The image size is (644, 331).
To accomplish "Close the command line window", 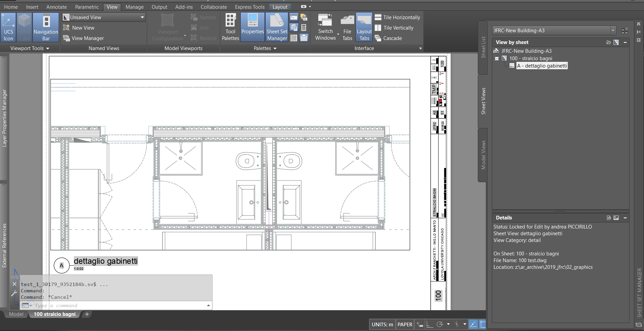I will point(14,284).
